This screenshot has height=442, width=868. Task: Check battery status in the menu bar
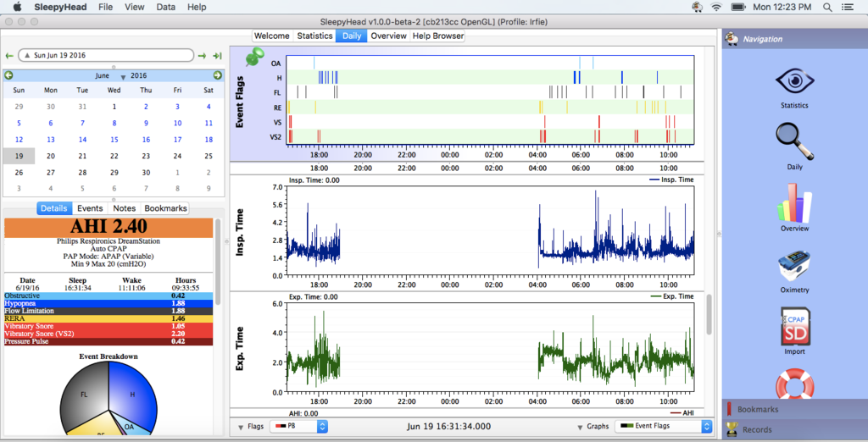coord(738,7)
